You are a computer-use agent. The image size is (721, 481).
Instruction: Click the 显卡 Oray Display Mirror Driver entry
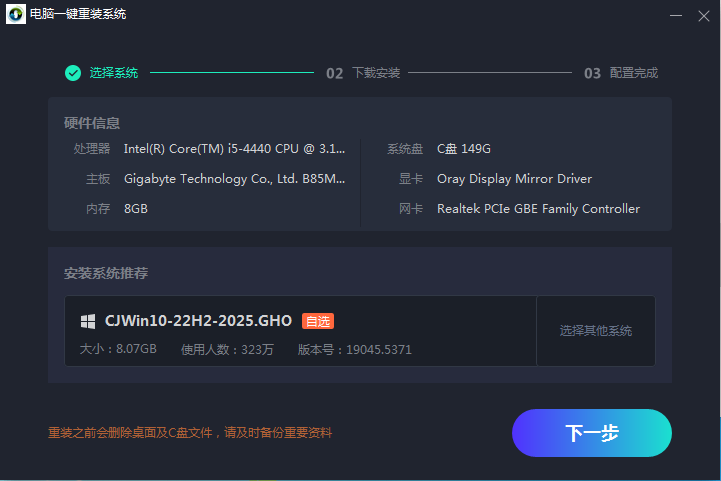point(514,179)
